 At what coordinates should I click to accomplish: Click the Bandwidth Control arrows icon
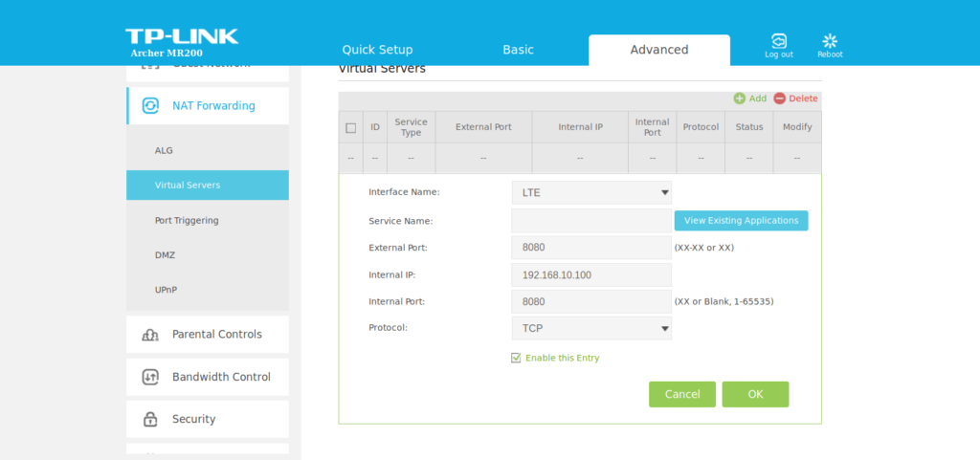click(150, 377)
